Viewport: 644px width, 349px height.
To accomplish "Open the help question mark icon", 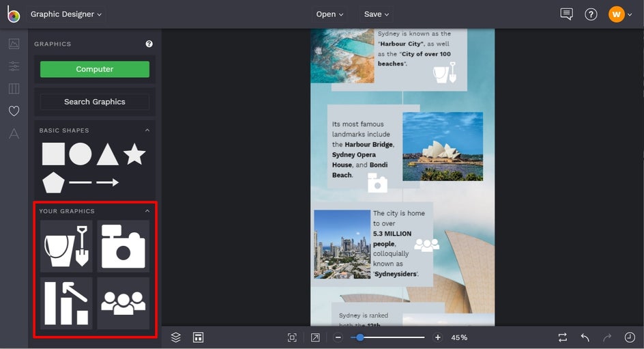I will (591, 14).
